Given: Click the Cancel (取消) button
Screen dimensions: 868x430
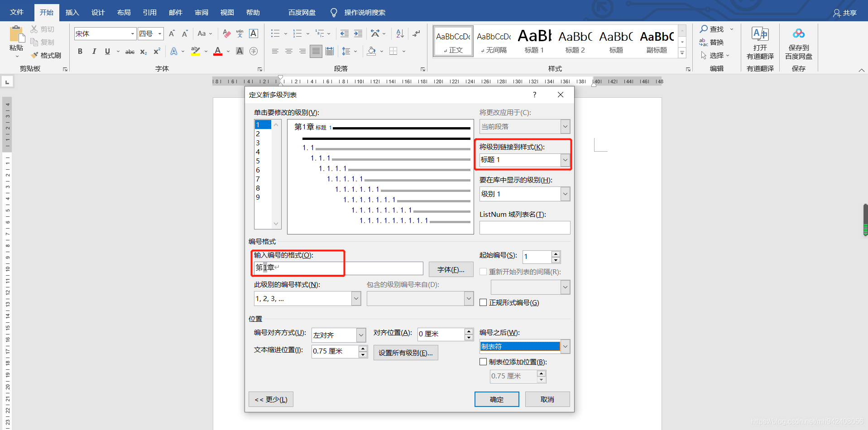Looking at the screenshot, I should tap(547, 399).
